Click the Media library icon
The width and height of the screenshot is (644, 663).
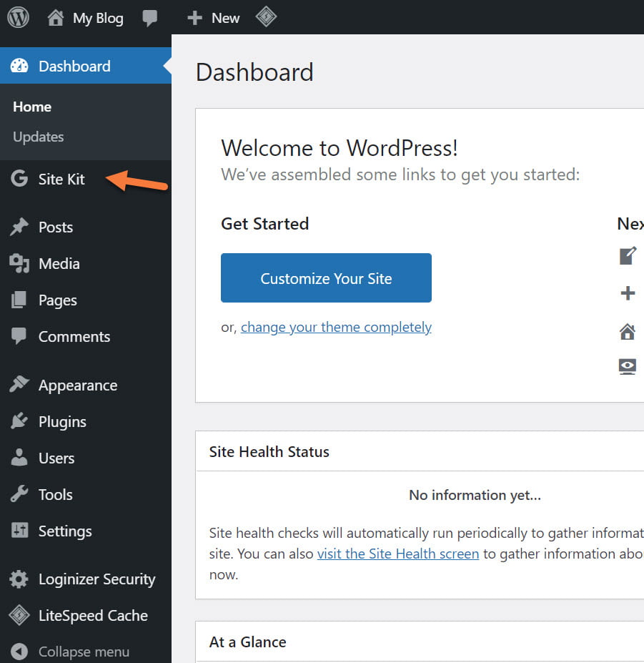[x=19, y=264]
